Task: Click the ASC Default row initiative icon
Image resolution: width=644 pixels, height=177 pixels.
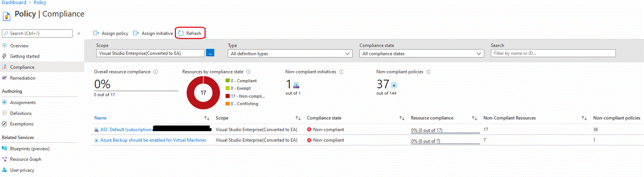Action: (97, 130)
